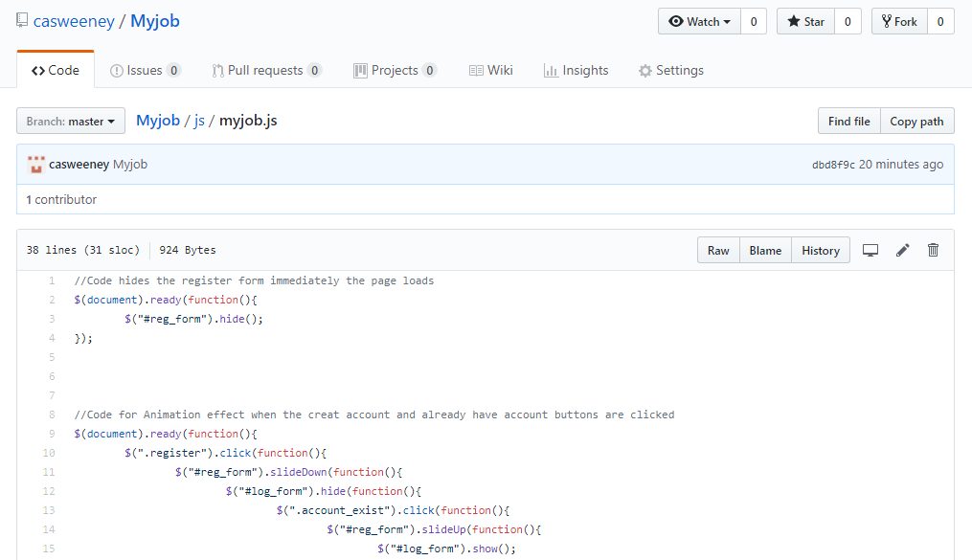Click the pencil edit file icon
Image resolution: width=972 pixels, height=560 pixels.
click(x=902, y=251)
